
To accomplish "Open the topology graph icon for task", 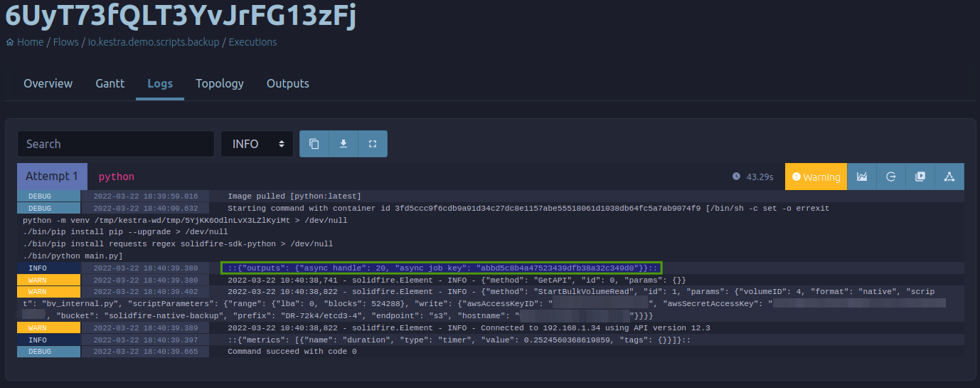I will click(949, 177).
